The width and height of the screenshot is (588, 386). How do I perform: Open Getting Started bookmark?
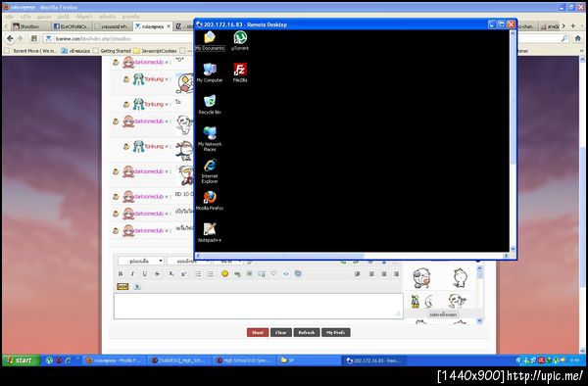coord(112,51)
